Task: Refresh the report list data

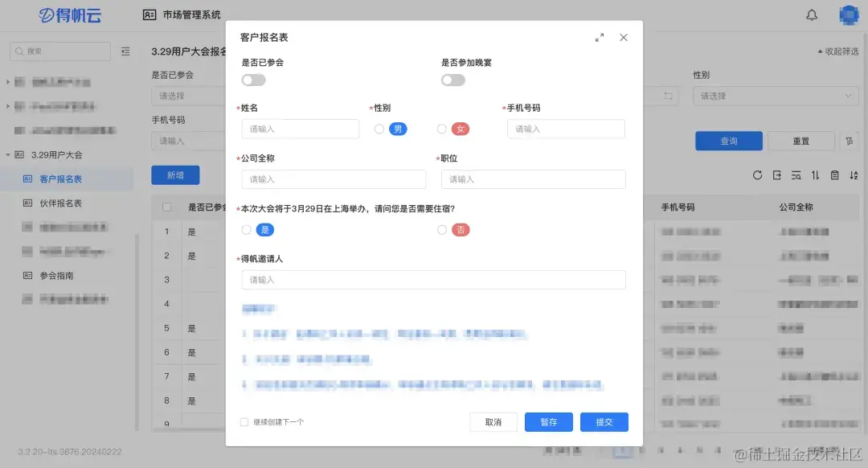Action: coord(758,174)
